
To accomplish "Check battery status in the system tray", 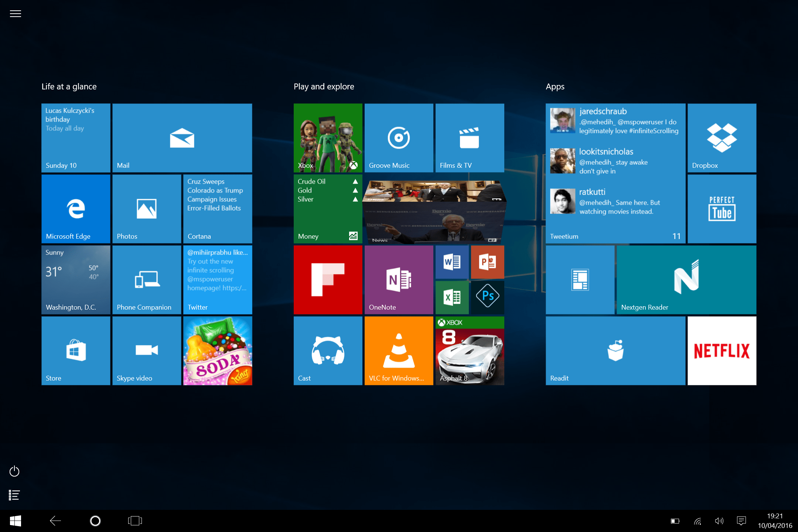I will tap(675, 521).
